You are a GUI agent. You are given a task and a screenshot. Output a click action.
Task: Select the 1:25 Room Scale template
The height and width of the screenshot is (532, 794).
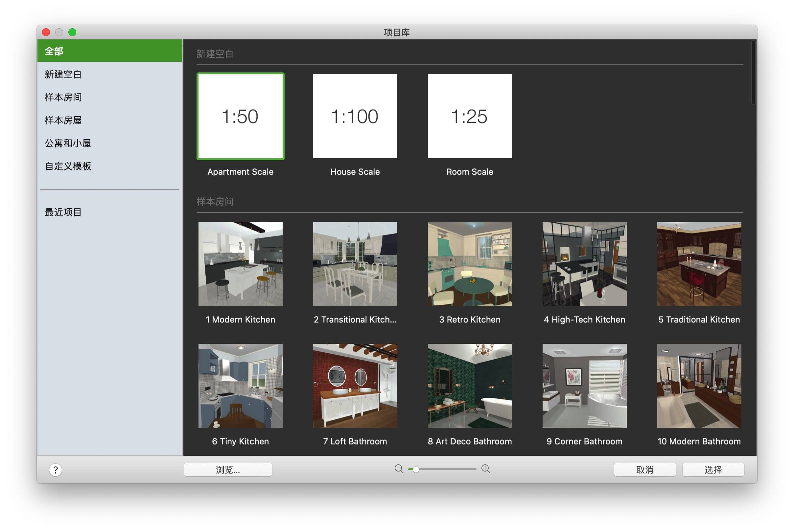click(470, 116)
